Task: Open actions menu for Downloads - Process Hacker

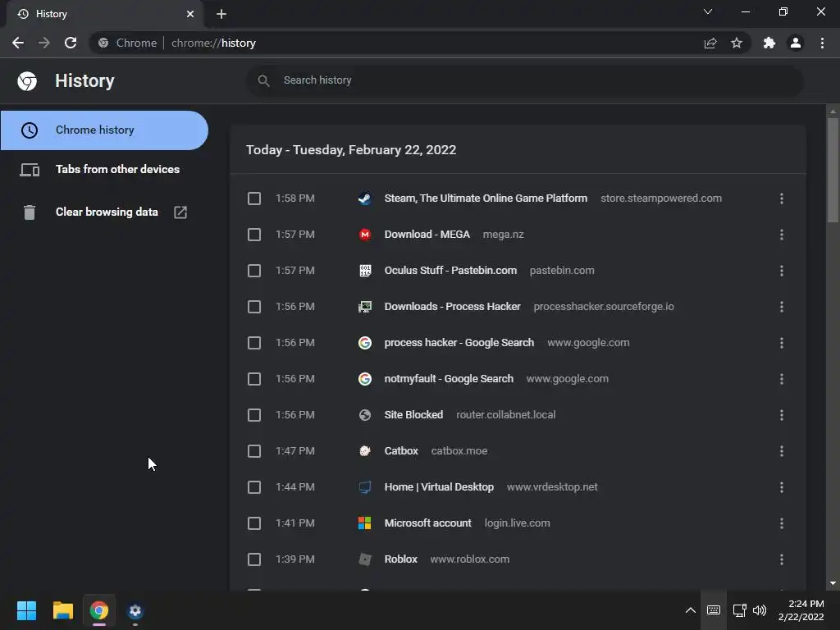Action: (x=782, y=307)
